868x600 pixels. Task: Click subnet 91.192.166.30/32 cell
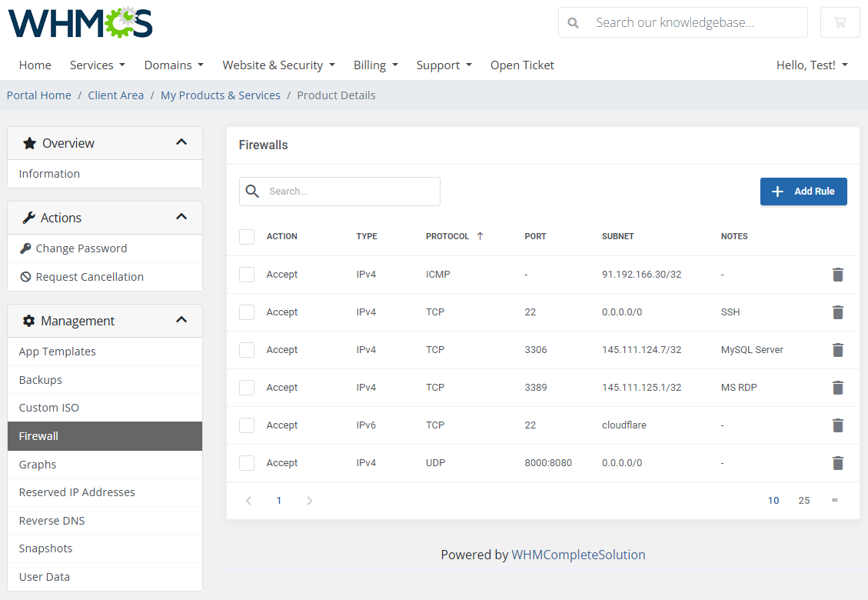pyautogui.click(x=642, y=275)
